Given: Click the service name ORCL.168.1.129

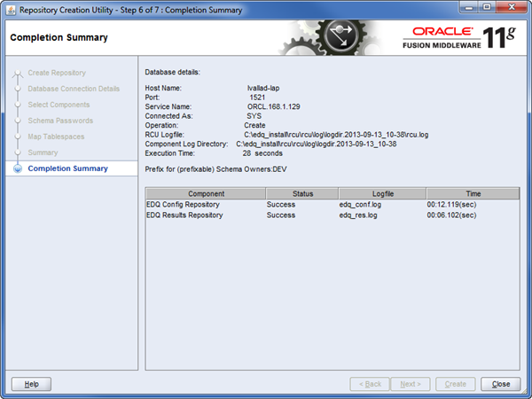Looking at the screenshot, I should (273, 106).
